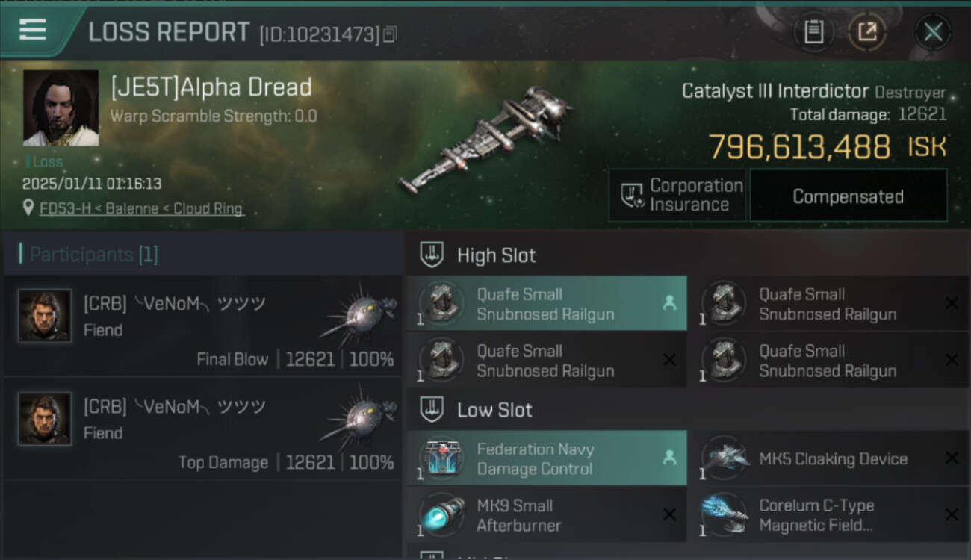
Task: Open VeNoM portrait in Top Damage row
Action: click(45, 419)
